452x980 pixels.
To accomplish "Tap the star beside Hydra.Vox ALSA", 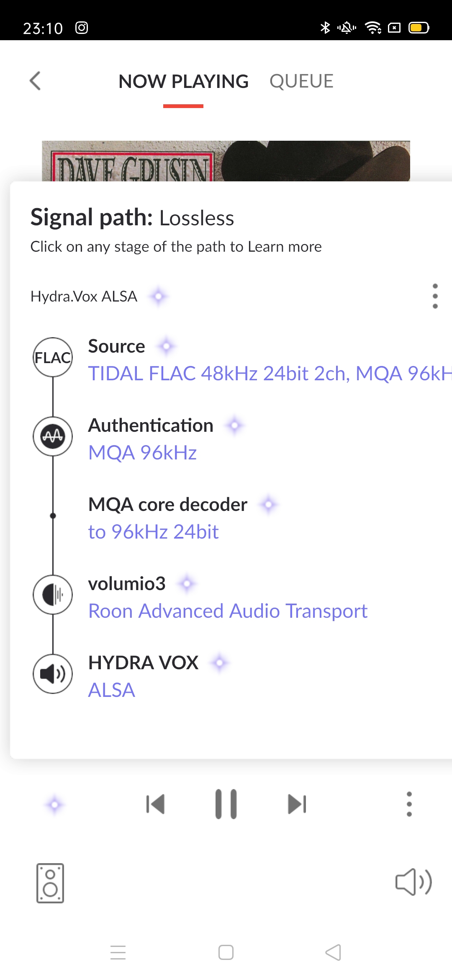I will (x=159, y=297).
